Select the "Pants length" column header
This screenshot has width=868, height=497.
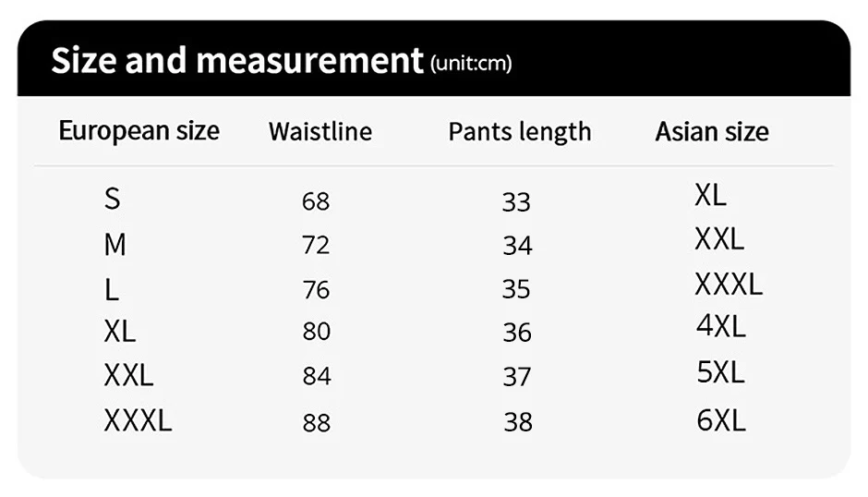(519, 131)
